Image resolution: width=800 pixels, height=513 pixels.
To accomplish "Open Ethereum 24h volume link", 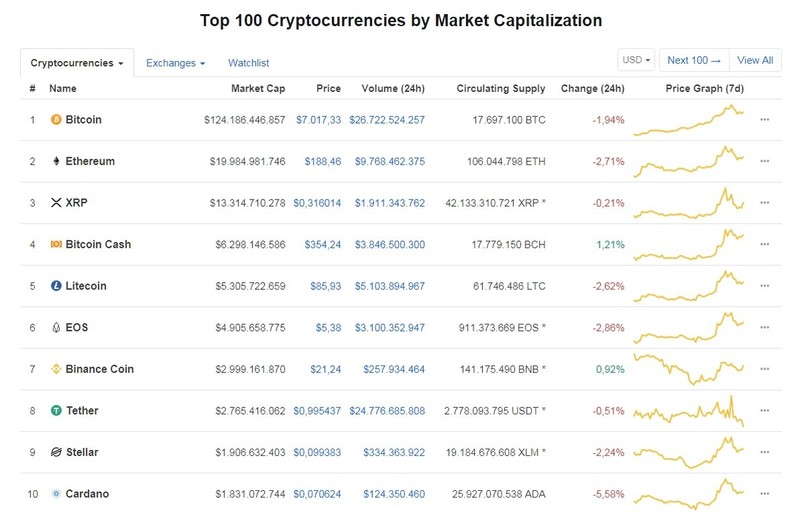I will (390, 161).
